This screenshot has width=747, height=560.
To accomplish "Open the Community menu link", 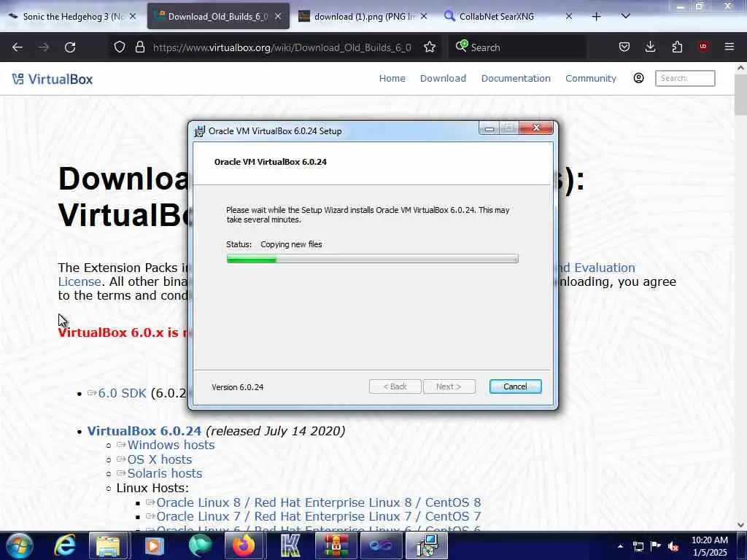I will [591, 79].
